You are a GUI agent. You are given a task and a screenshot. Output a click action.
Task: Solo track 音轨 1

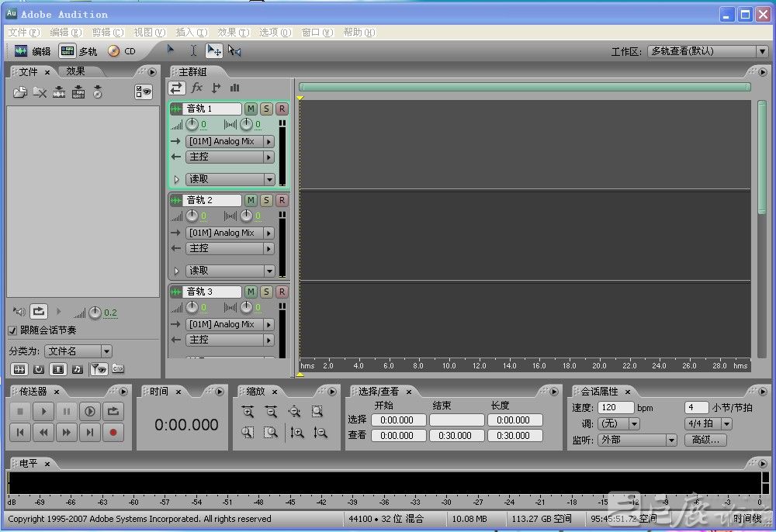(x=266, y=109)
